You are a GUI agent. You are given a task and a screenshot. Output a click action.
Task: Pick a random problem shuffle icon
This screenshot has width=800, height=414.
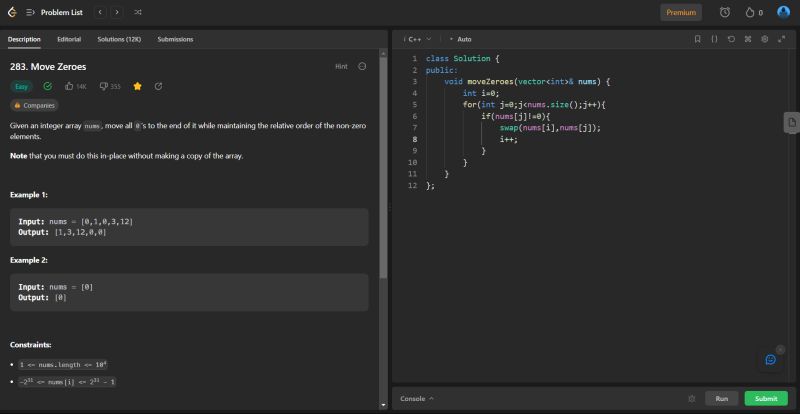[x=138, y=12]
